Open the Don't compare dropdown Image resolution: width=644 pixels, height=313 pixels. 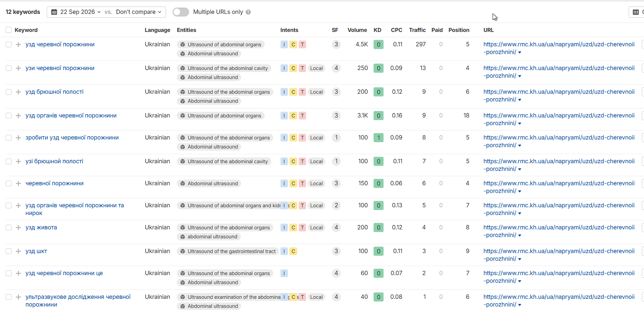(x=138, y=12)
